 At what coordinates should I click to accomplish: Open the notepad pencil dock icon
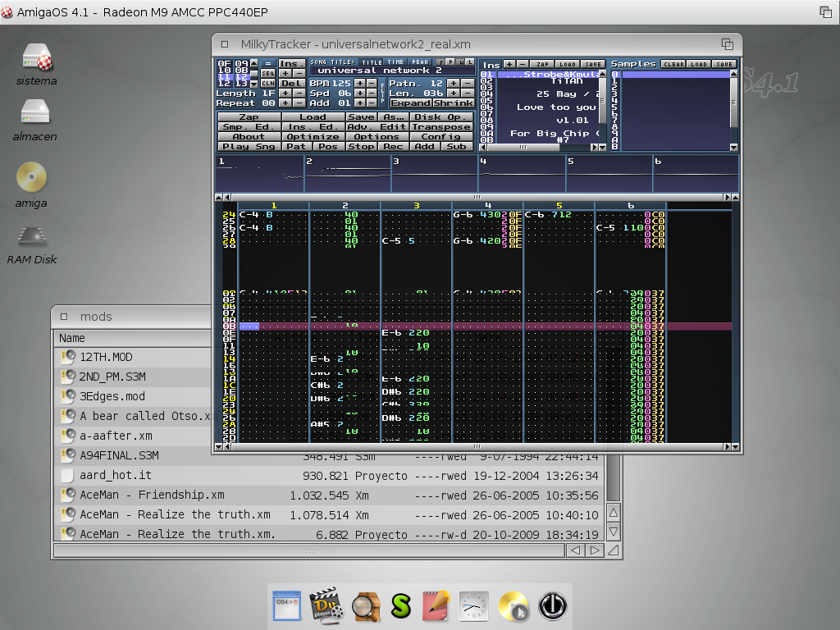pyautogui.click(x=436, y=605)
